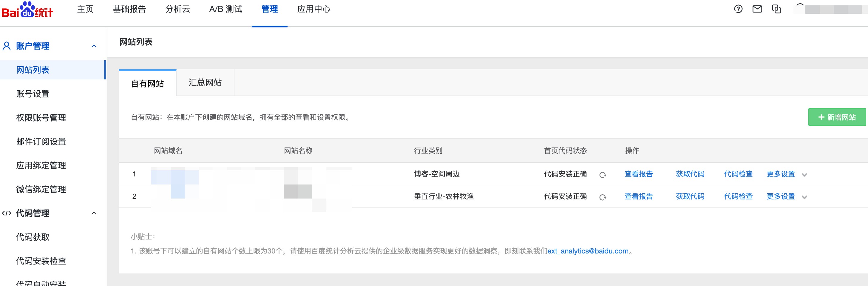The height and width of the screenshot is (286, 868).
Task: Refresh code status for site row 1
Action: pos(603,175)
